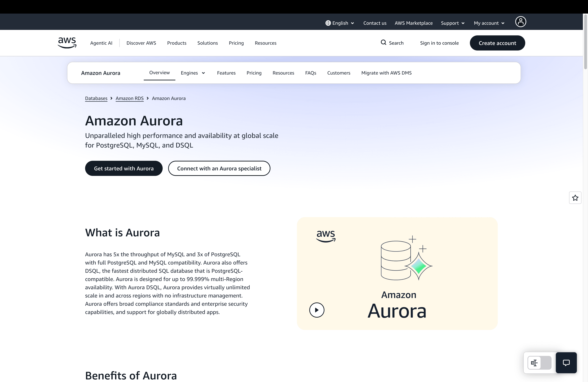The image size is (588, 382).
Task: Click Get started with Aurora
Action: click(x=124, y=168)
